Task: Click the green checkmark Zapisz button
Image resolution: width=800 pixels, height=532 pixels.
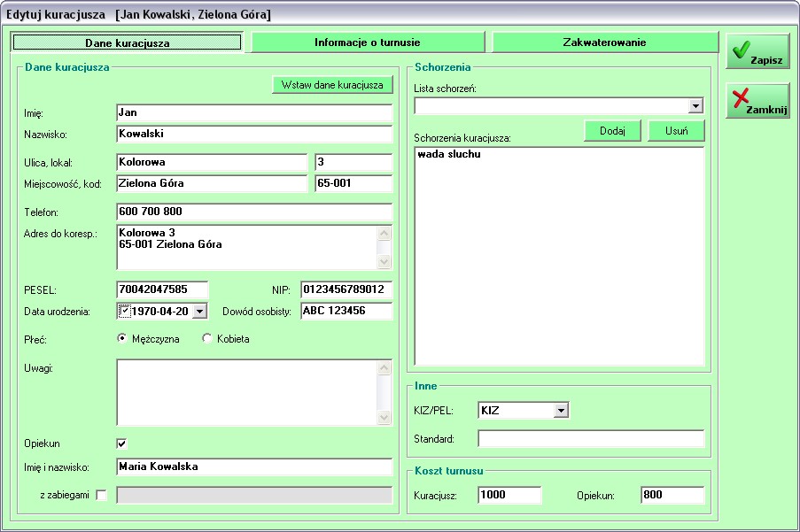Action: point(757,51)
